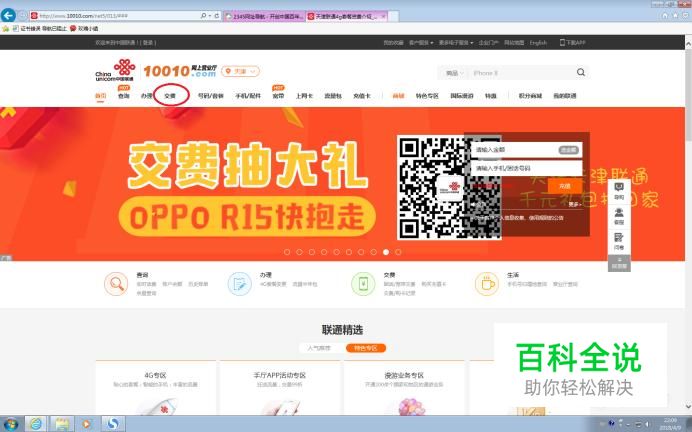Click the volume speaker icon in system tray
The height and width of the screenshot is (432, 692).
(x=647, y=424)
